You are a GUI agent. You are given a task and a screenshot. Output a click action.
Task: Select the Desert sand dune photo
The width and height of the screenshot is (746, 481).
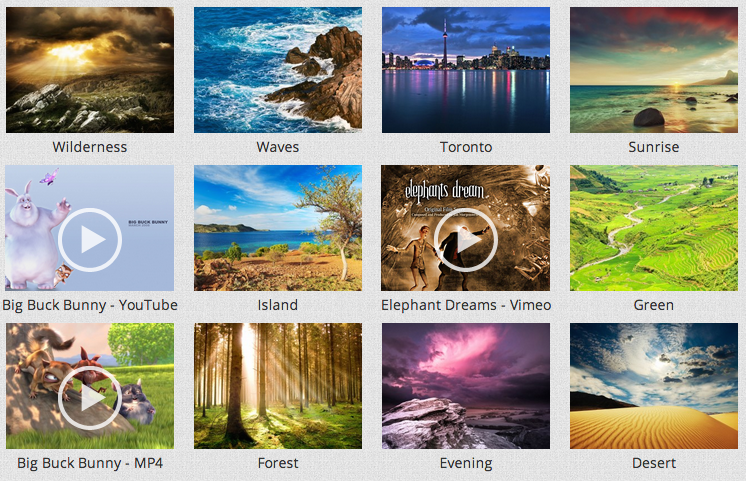[654, 386]
